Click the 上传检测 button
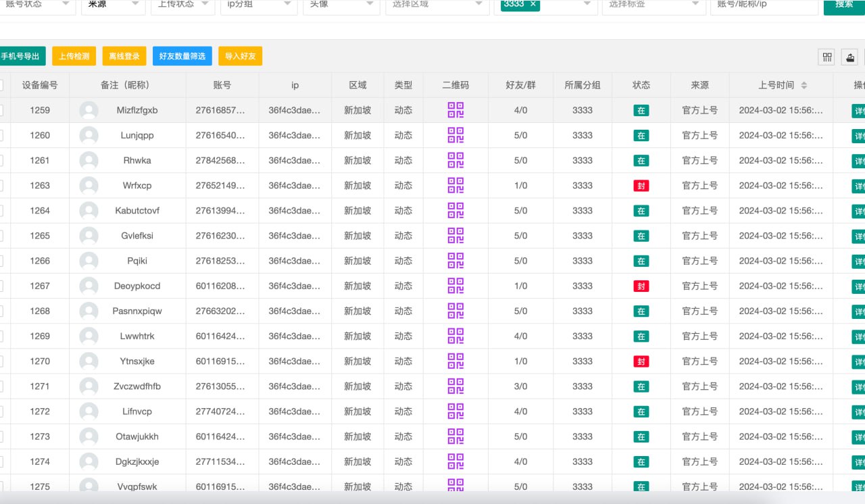The width and height of the screenshot is (865, 504). point(74,56)
